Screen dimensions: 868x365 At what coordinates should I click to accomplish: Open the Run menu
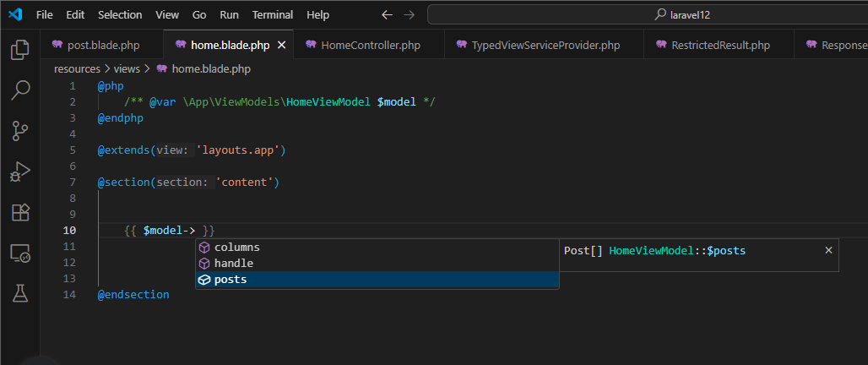point(229,15)
